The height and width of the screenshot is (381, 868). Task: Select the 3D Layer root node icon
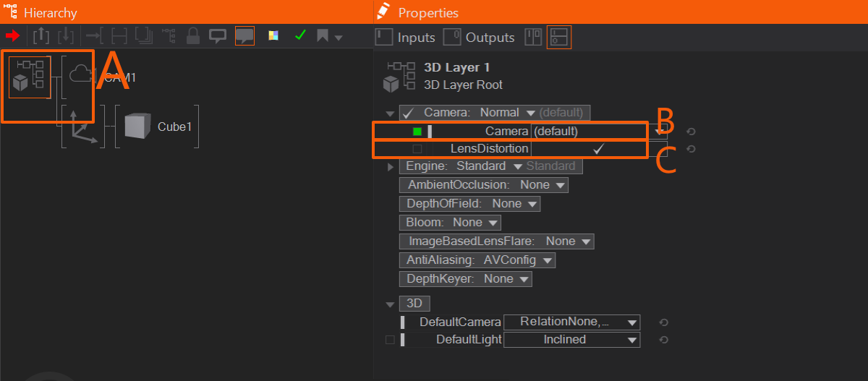[30, 77]
